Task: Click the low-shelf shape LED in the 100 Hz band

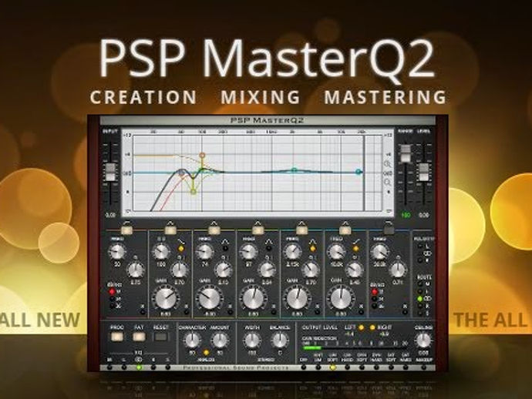Action: point(181,249)
